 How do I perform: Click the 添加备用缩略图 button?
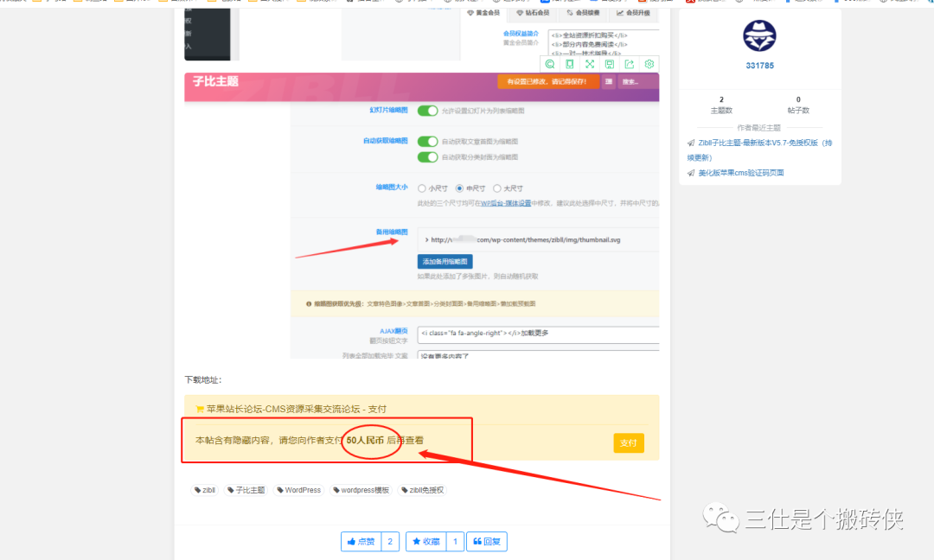(x=446, y=261)
